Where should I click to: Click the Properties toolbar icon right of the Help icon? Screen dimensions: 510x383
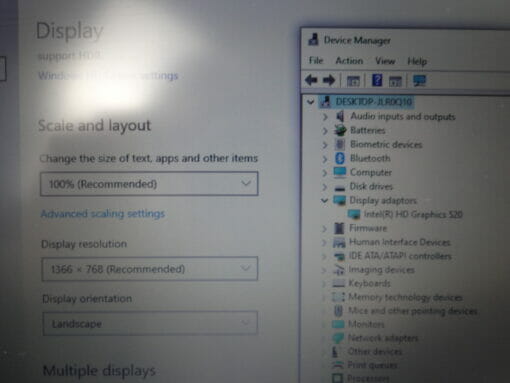[395, 81]
